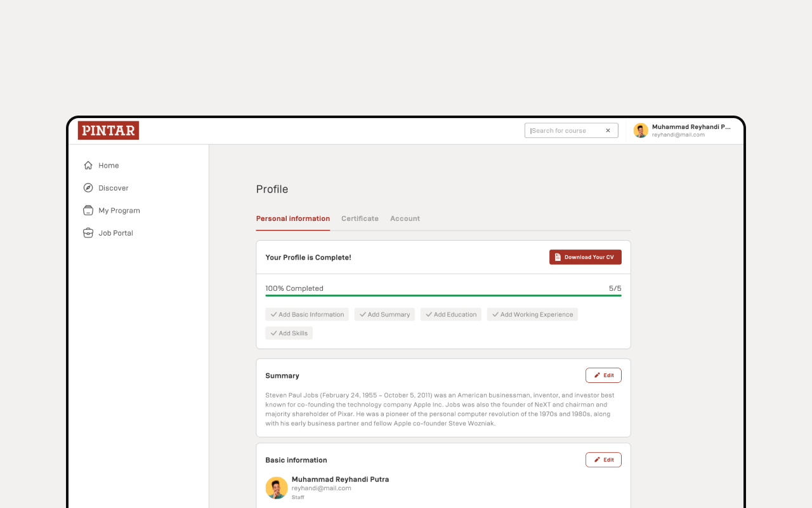Click the PINTAR logo
This screenshot has height=508, width=812.
point(108,131)
